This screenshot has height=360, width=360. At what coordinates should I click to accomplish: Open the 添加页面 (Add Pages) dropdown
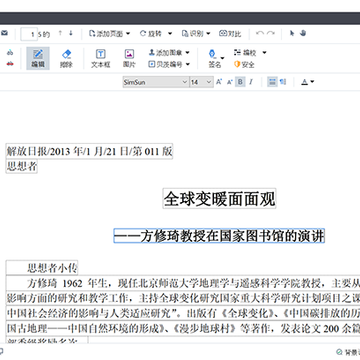click(109, 34)
